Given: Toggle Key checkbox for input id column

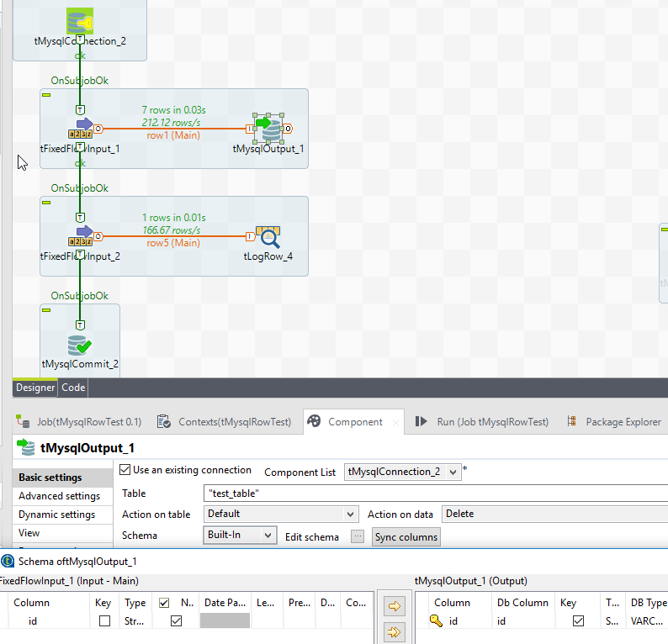Looking at the screenshot, I should click(x=104, y=621).
